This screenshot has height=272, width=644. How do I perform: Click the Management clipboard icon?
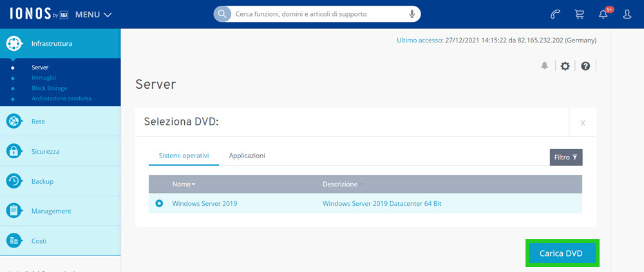(x=14, y=211)
